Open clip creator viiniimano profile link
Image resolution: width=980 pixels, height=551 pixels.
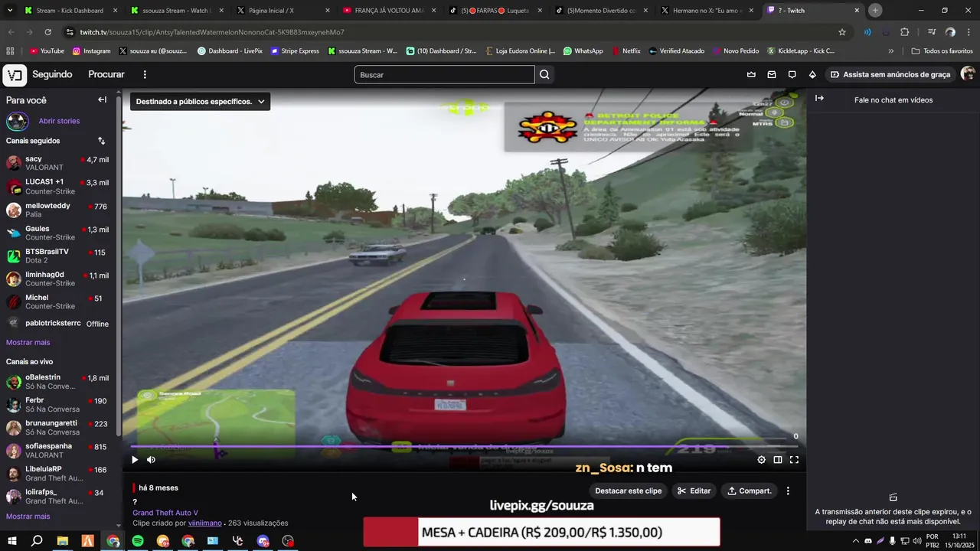(205, 523)
